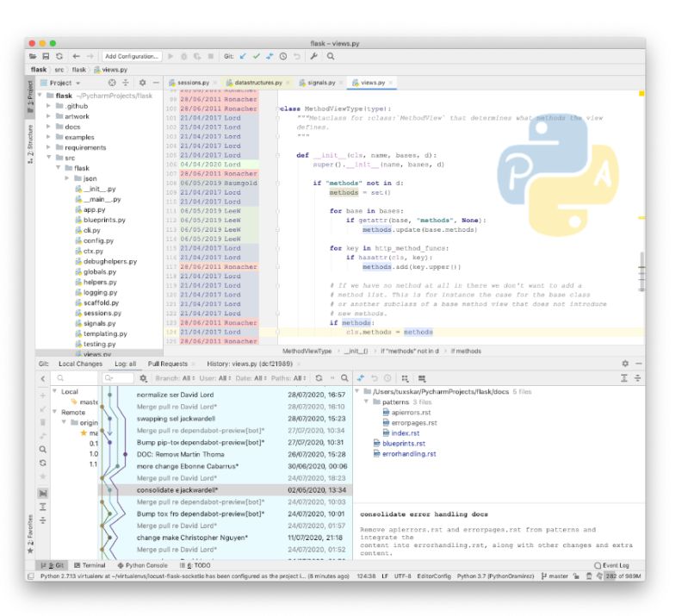Click UTF-8 encoding in status bar
Screen dimensions: 688x616
402,576
